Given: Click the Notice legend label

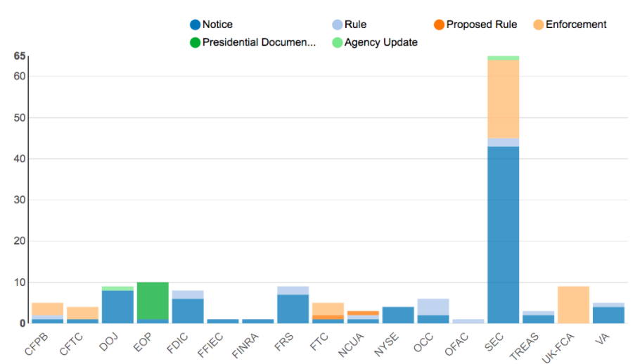Looking at the screenshot, I should 217,25.
